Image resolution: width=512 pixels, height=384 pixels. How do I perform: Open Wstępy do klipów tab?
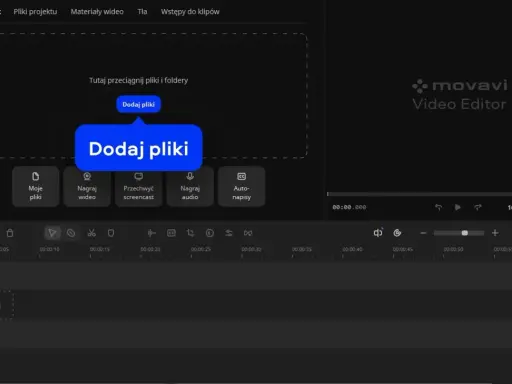pyautogui.click(x=190, y=12)
